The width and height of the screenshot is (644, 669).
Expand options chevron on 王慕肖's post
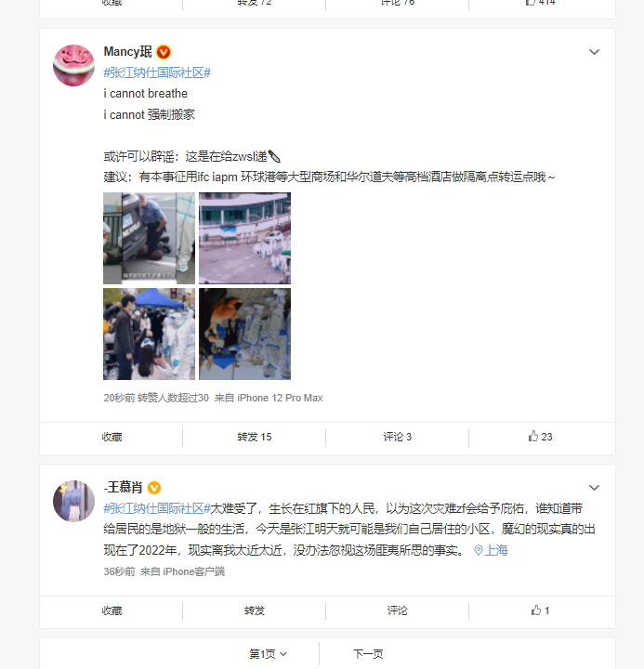coord(594,488)
